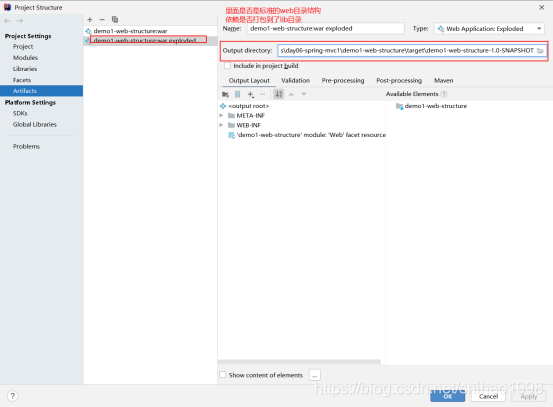Enable Include in project build
This screenshot has height=407, width=553.
227,66
